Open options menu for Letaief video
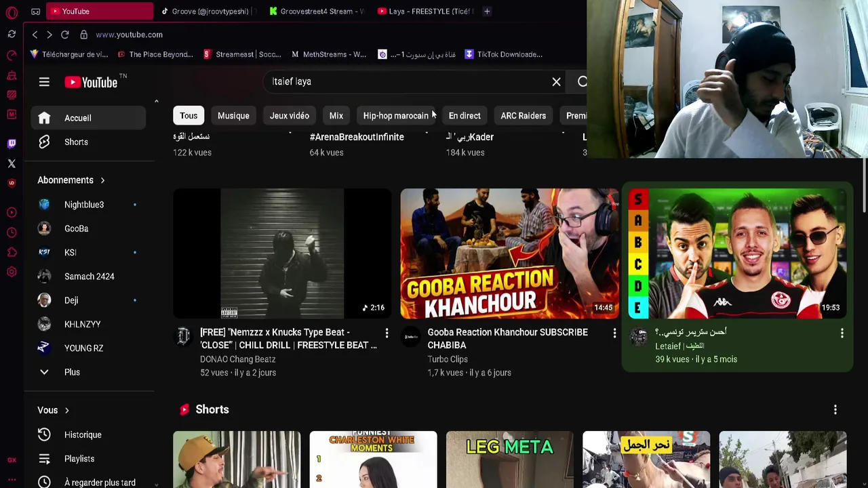This screenshot has height=488, width=868. 842,333
